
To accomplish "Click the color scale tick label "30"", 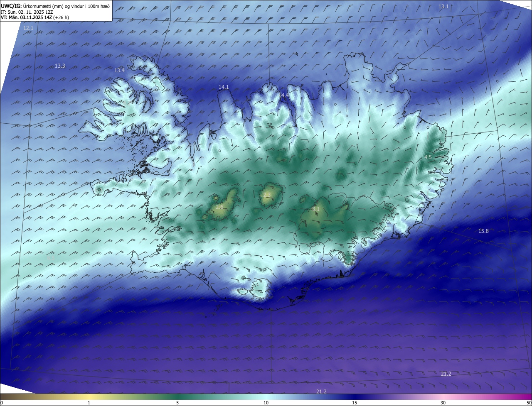I will click(443, 403).
